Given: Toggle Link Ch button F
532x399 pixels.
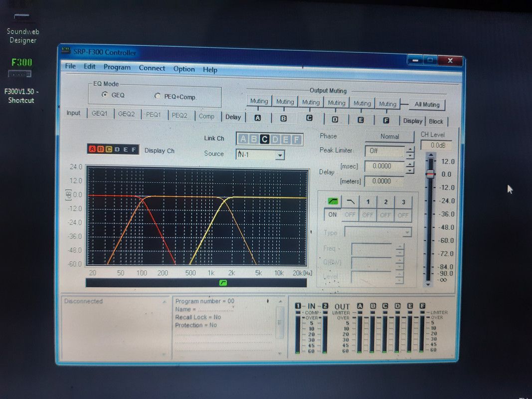Looking at the screenshot, I should coord(296,140).
